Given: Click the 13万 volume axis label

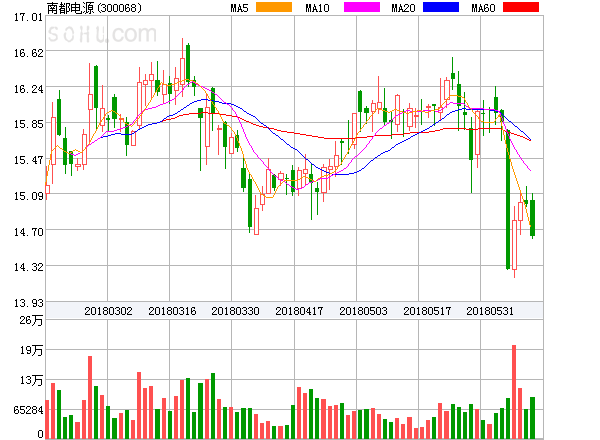Looking at the screenshot, I should pyautogui.click(x=31, y=380).
